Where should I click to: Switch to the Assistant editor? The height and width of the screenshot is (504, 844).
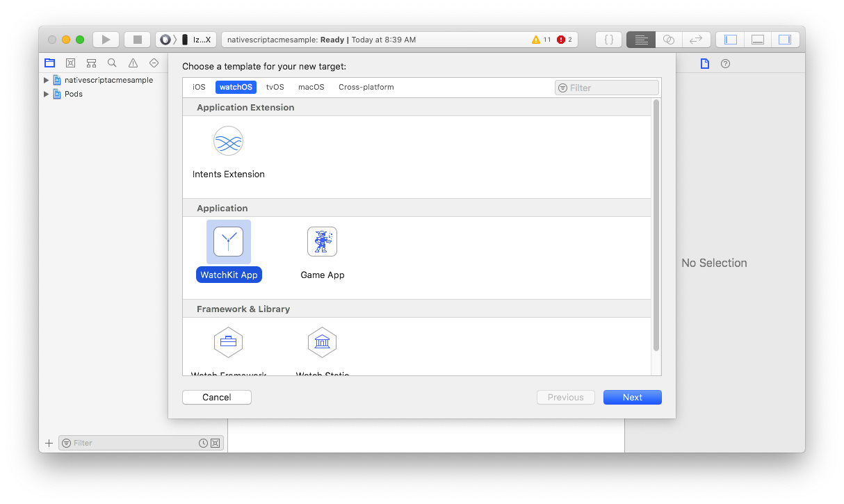coord(669,40)
